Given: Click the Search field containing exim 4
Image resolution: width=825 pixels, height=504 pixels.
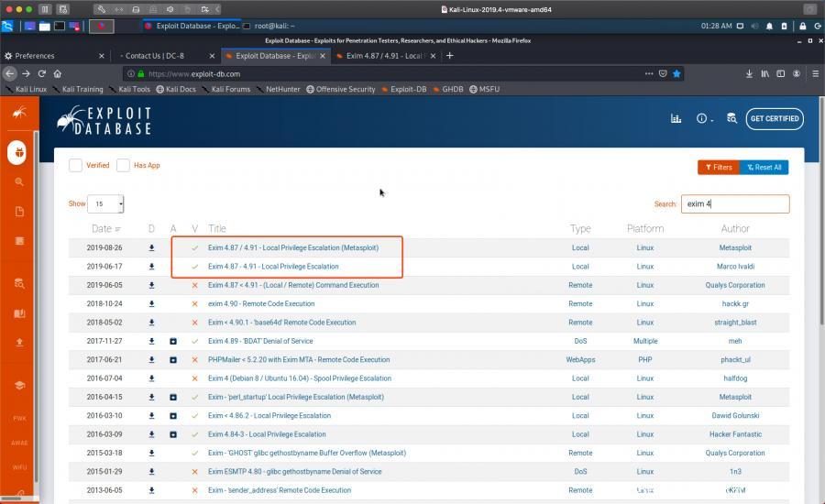Looking at the screenshot, I should [x=735, y=204].
